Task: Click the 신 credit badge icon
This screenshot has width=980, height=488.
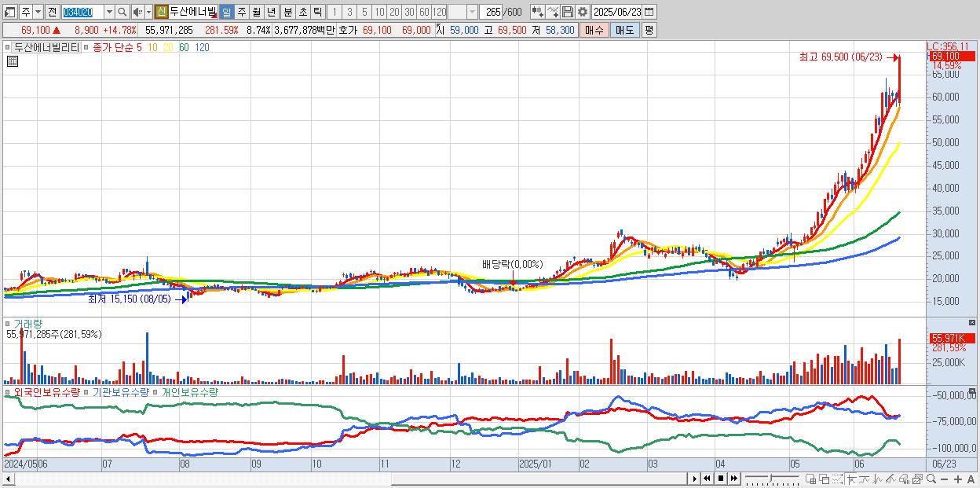Action: [x=161, y=12]
